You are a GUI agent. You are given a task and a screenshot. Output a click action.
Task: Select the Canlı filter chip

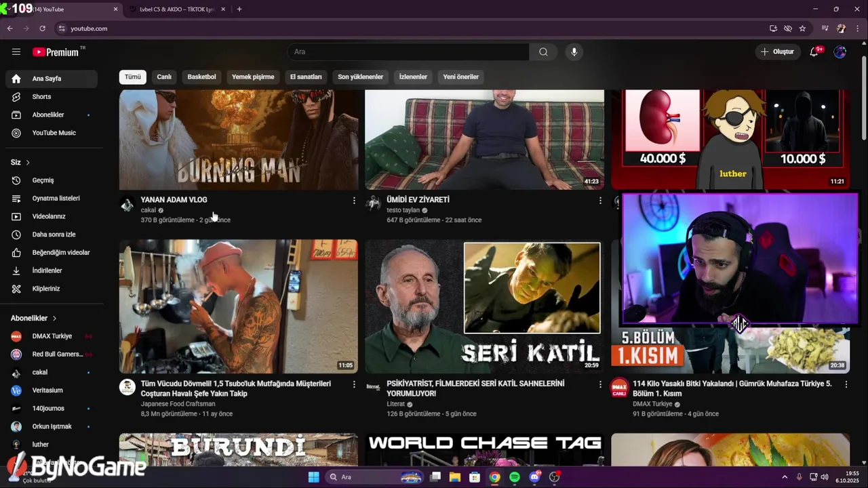click(x=164, y=77)
